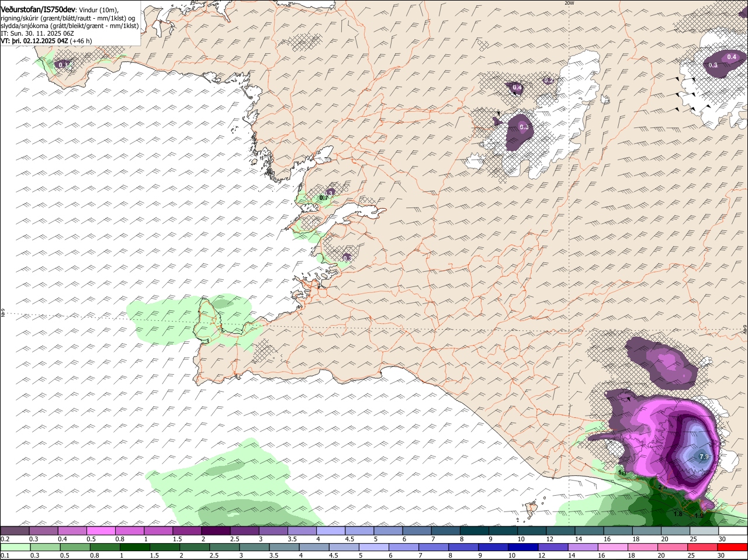Click the 20W longitude label on the top edge

570,3
